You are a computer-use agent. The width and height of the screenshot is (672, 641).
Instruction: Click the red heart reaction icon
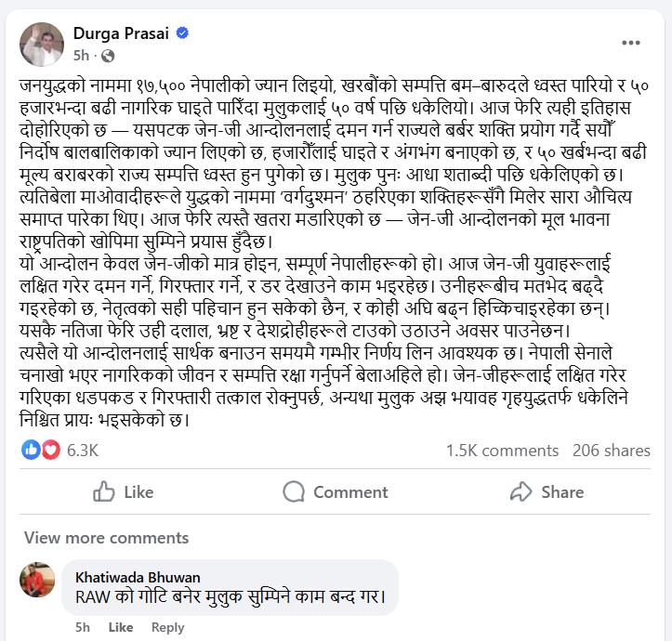48,450
